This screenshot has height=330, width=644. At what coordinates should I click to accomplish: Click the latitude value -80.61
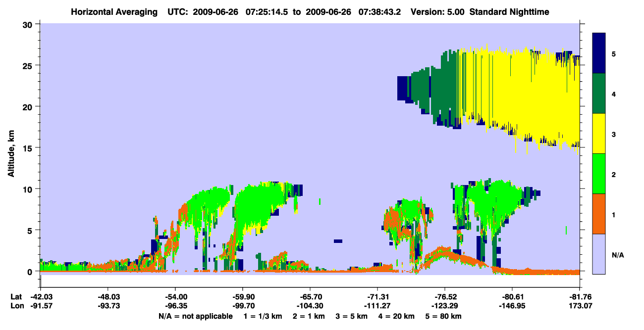(x=512, y=297)
